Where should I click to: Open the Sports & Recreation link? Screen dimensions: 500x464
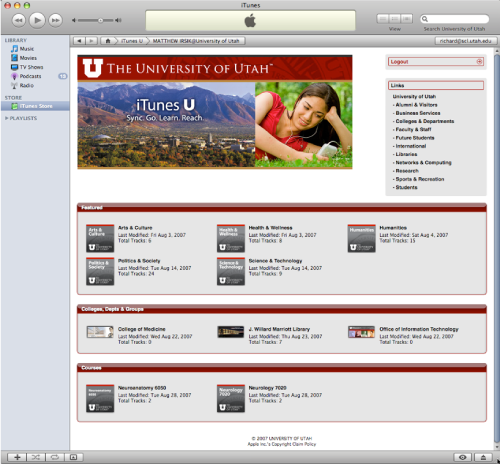(420, 179)
